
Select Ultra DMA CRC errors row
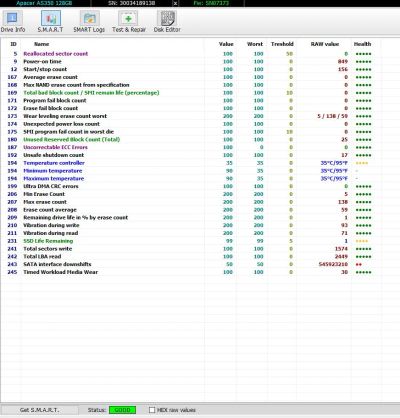(190, 186)
